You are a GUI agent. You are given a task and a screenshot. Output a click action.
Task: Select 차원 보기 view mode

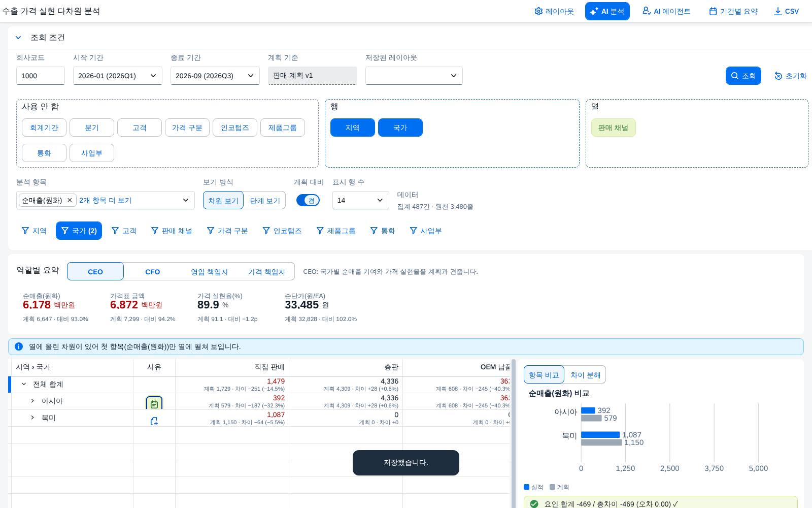[223, 200]
